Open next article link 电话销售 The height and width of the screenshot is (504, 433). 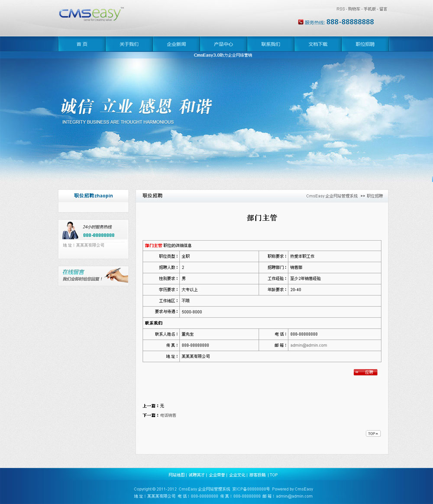click(x=168, y=415)
